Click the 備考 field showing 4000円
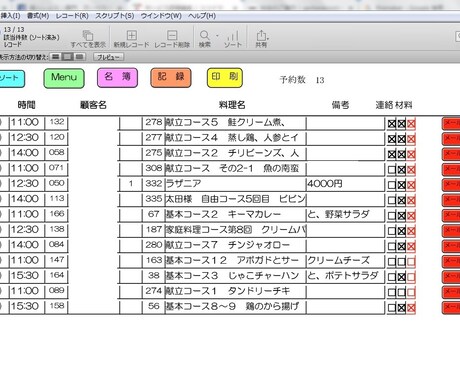This screenshot has height=380, width=460. [345, 184]
